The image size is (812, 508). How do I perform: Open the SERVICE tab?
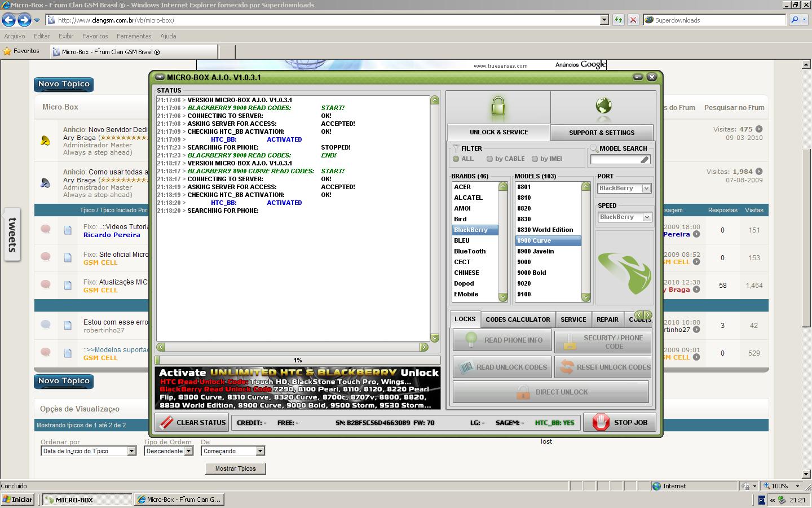coord(573,319)
